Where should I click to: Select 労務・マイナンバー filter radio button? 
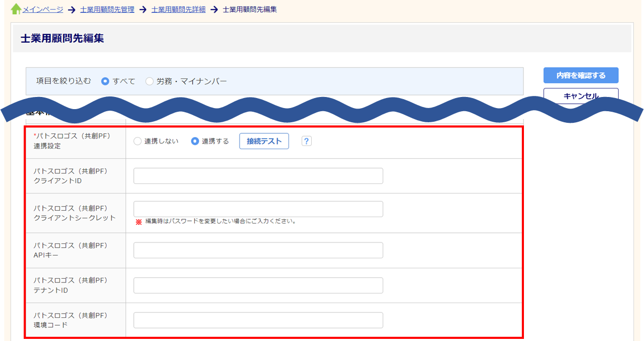click(150, 81)
